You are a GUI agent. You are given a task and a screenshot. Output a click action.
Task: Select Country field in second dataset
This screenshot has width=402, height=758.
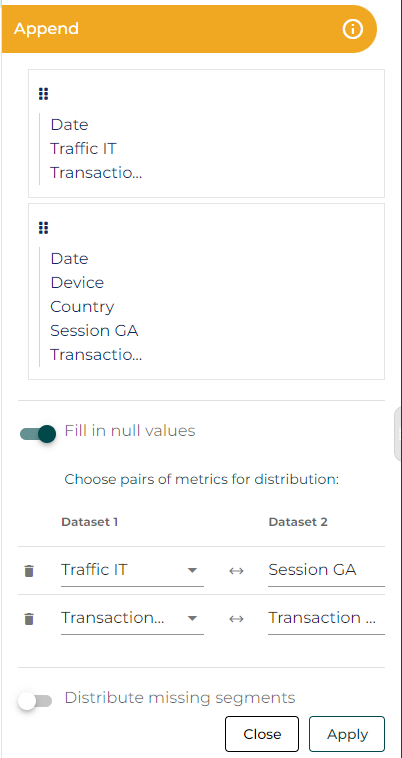[82, 307]
